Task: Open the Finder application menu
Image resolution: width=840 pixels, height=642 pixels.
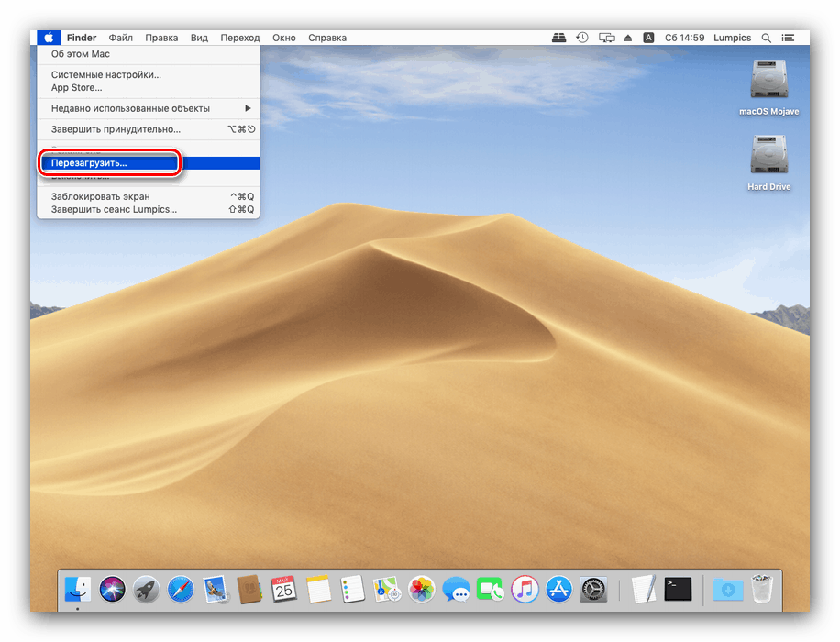Action: pyautogui.click(x=82, y=38)
